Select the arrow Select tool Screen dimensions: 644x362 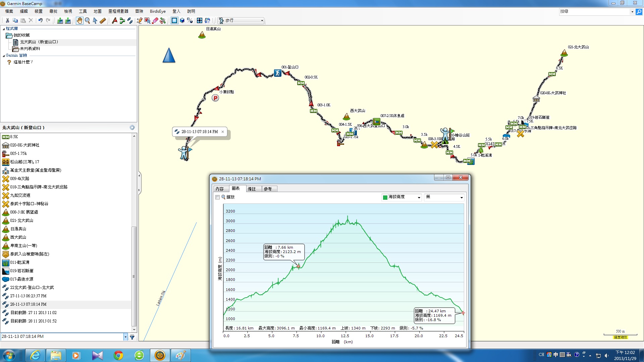coord(95,20)
